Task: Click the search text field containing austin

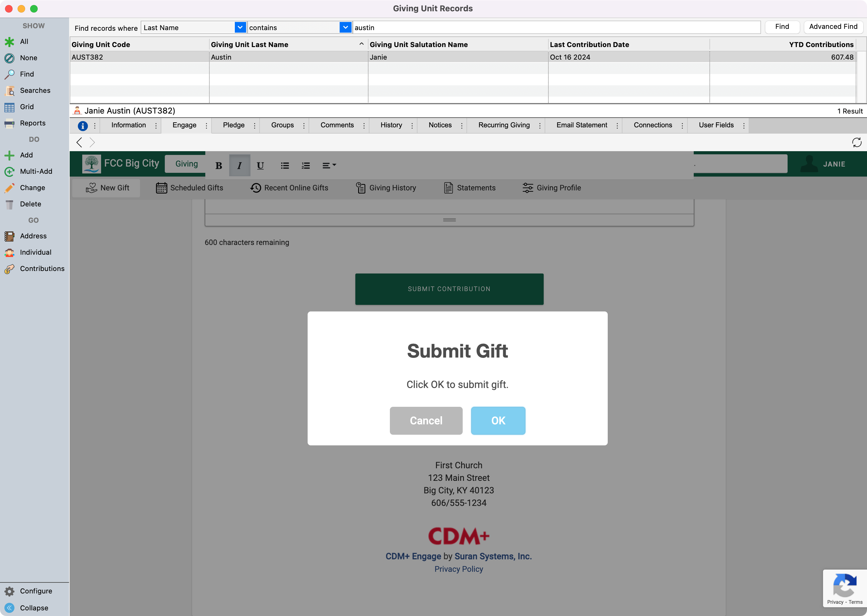Action: click(x=556, y=27)
